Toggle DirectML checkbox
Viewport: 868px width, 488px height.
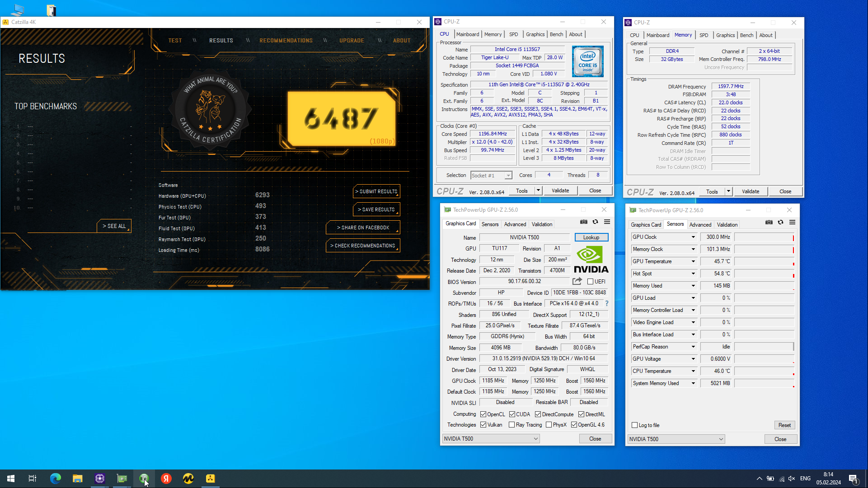coord(582,414)
